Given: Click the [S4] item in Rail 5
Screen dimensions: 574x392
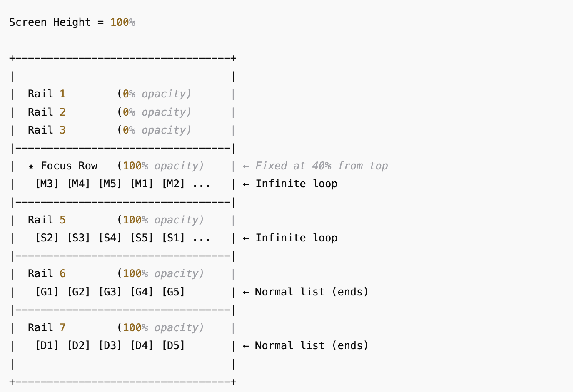Looking at the screenshot, I should (x=110, y=238).
